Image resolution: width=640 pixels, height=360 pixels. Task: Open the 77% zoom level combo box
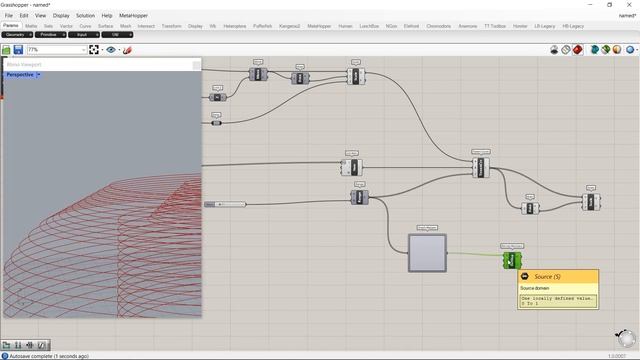(x=57, y=50)
